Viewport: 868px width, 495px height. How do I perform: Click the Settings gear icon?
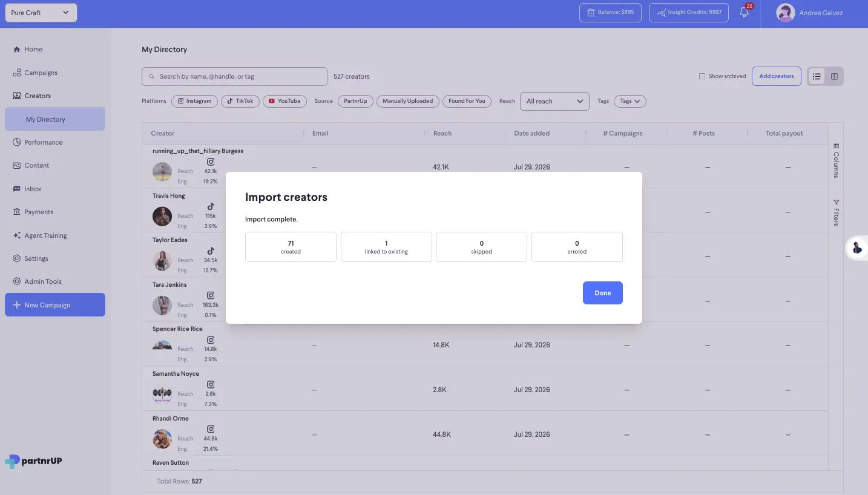tap(17, 258)
